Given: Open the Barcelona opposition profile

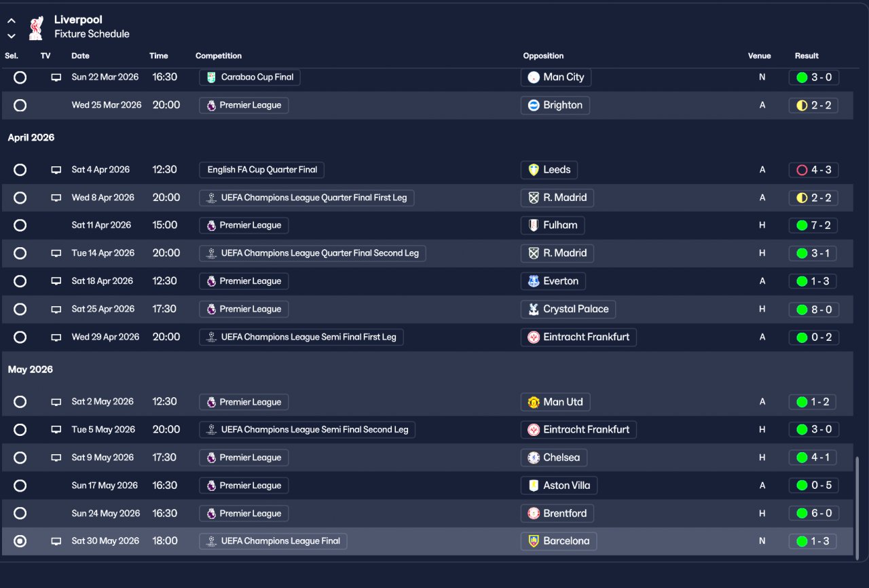Looking at the screenshot, I should [559, 541].
